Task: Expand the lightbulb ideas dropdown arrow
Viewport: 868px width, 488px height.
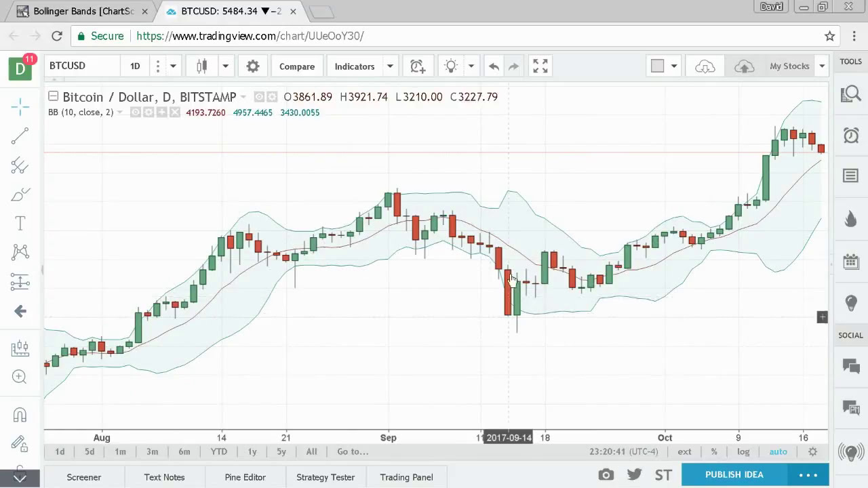Action: click(x=471, y=66)
